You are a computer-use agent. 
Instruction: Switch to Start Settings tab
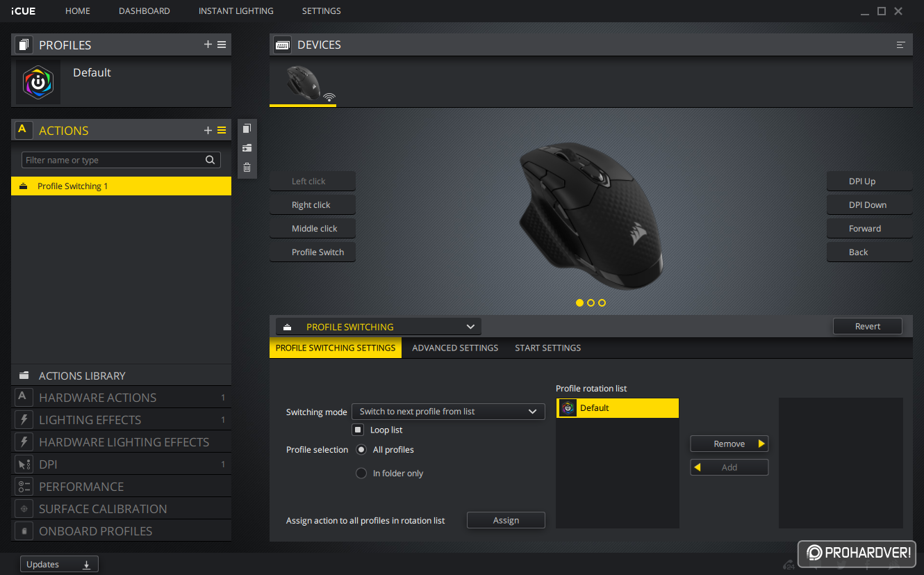[548, 348]
